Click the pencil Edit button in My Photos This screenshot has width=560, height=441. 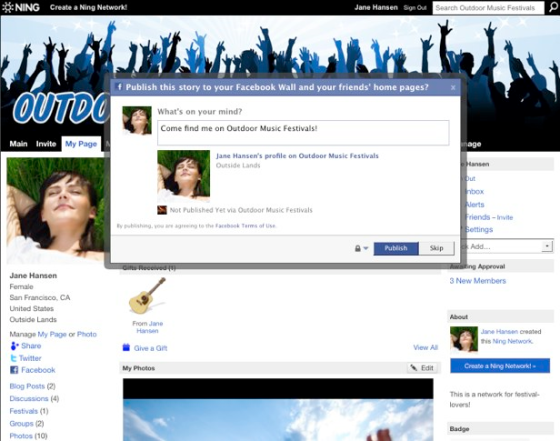pyautogui.click(x=422, y=368)
